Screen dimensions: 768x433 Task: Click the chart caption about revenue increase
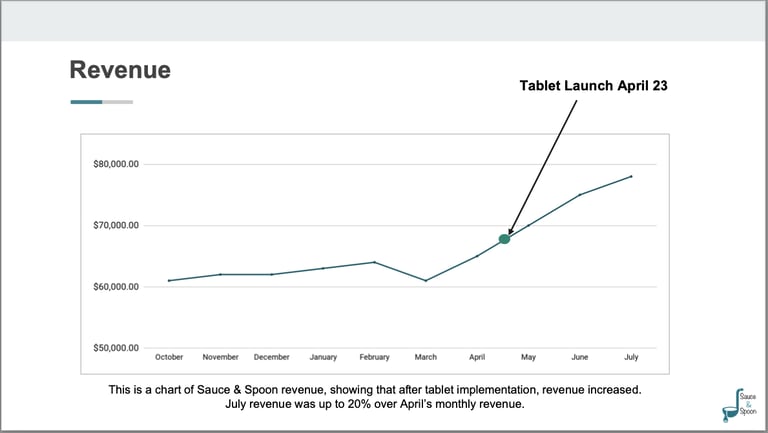pos(375,390)
